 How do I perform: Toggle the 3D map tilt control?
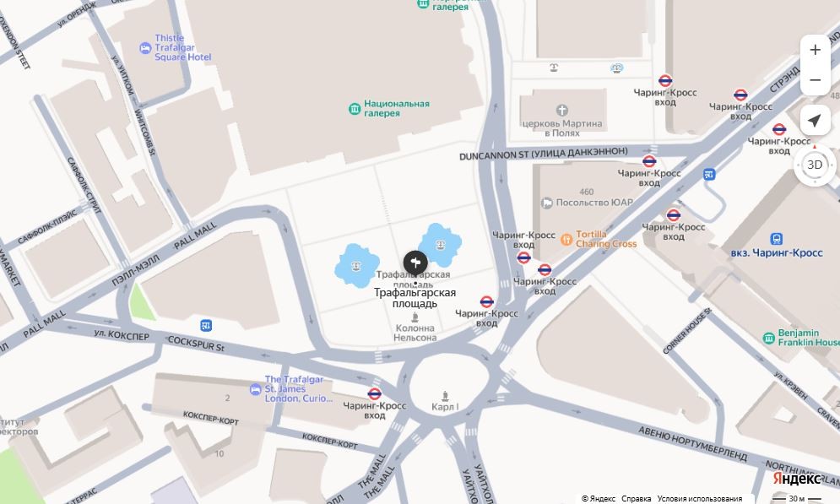(x=815, y=165)
